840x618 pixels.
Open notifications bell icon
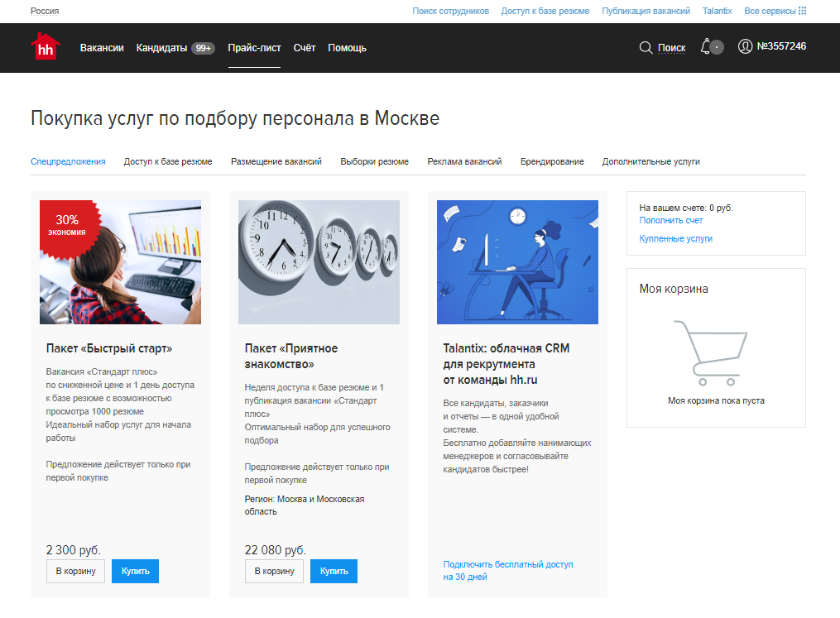(706, 46)
